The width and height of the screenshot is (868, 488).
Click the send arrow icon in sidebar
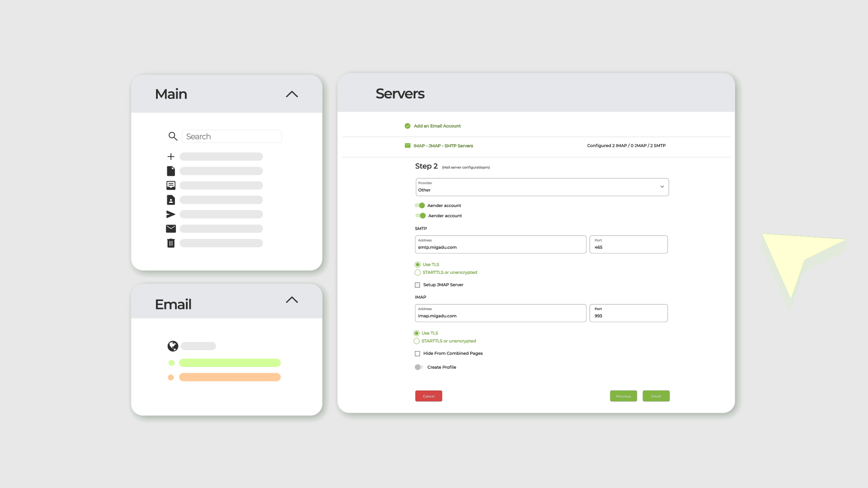171,214
